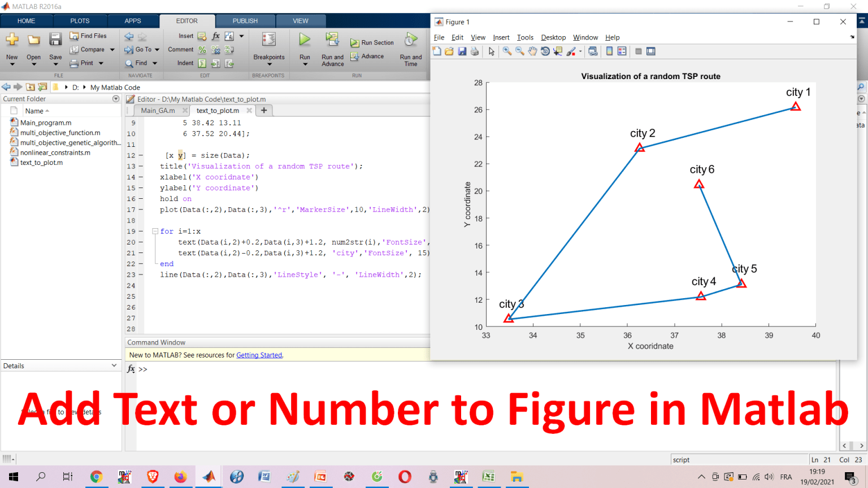
Task: Click the Run and Time icon
Action: (411, 40)
